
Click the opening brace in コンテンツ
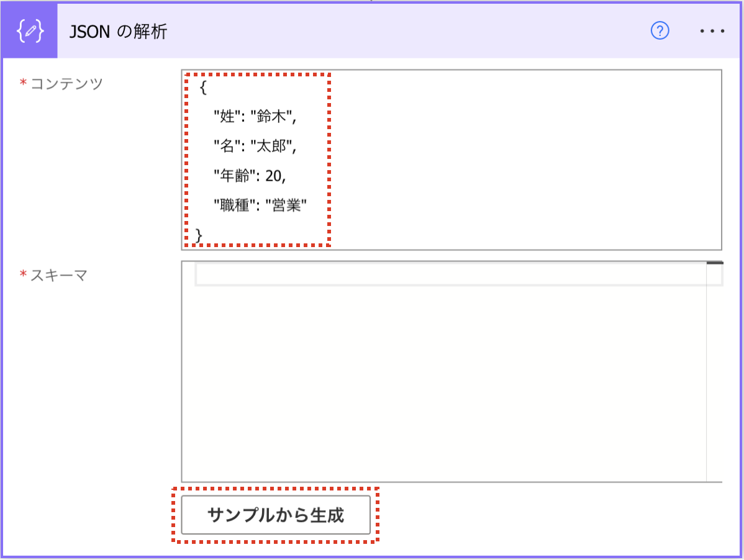tap(203, 88)
